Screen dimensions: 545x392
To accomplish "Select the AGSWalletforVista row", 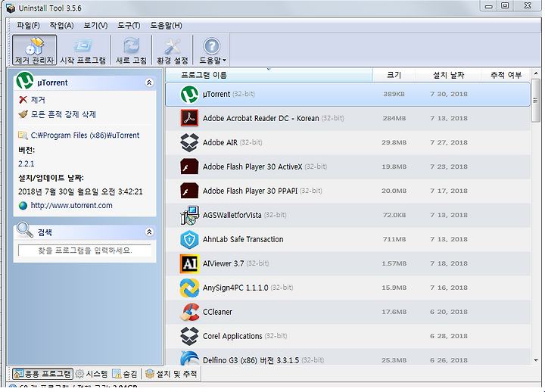I will point(348,215).
